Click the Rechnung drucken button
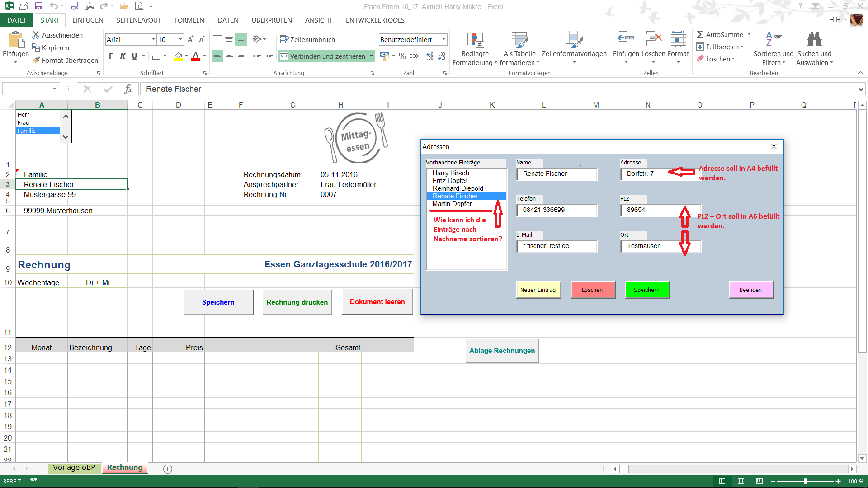The width and height of the screenshot is (868, 488). click(x=297, y=302)
